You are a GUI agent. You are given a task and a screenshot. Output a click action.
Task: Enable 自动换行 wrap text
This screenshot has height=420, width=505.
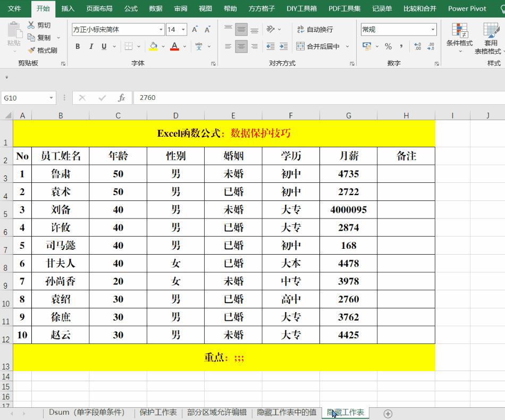tap(316, 29)
